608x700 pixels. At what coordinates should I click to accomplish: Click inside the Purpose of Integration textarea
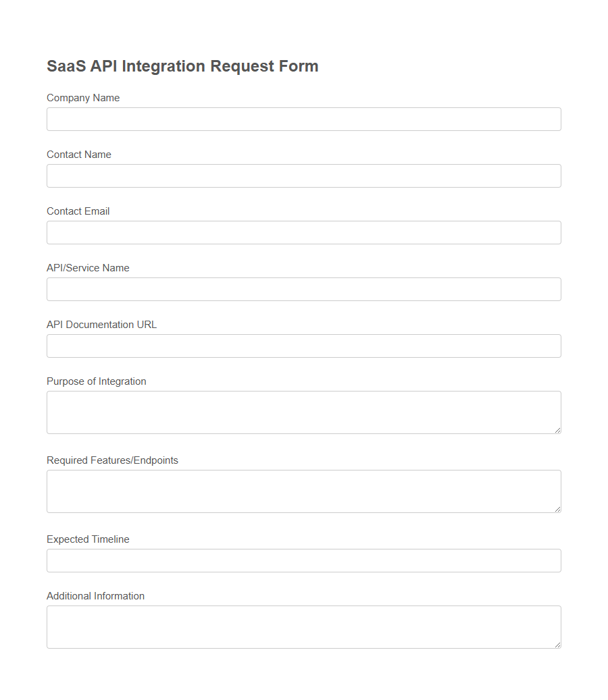(x=303, y=410)
